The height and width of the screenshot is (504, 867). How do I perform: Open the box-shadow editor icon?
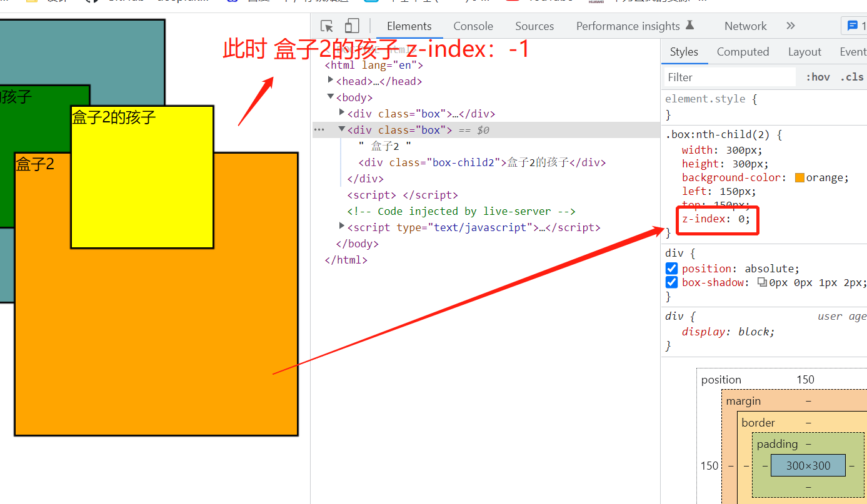tap(762, 282)
